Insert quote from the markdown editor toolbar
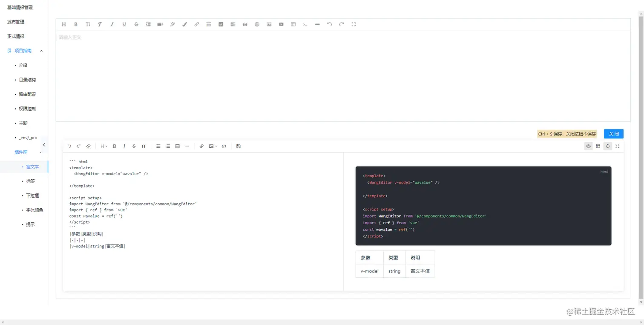Screen dimensions: 644x325 144,146
